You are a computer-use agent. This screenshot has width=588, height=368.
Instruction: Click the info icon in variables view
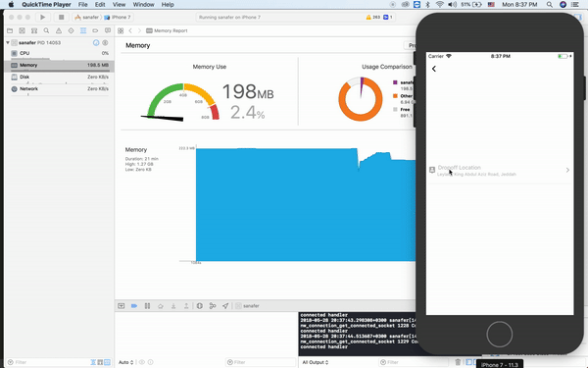pos(150,362)
